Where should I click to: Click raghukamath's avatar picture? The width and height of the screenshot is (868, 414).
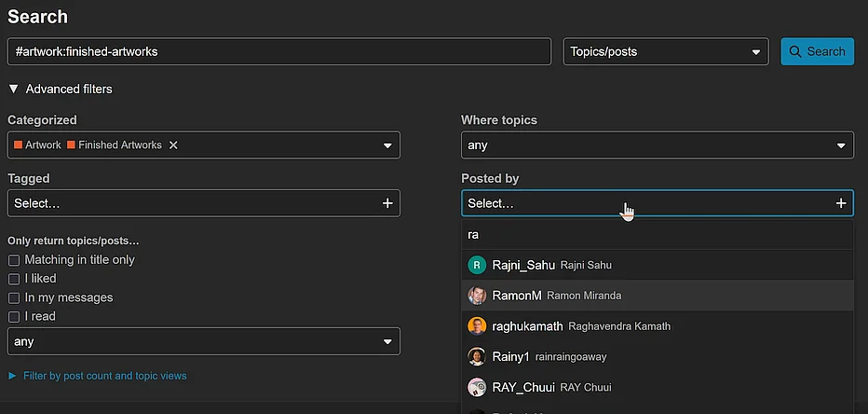click(476, 326)
